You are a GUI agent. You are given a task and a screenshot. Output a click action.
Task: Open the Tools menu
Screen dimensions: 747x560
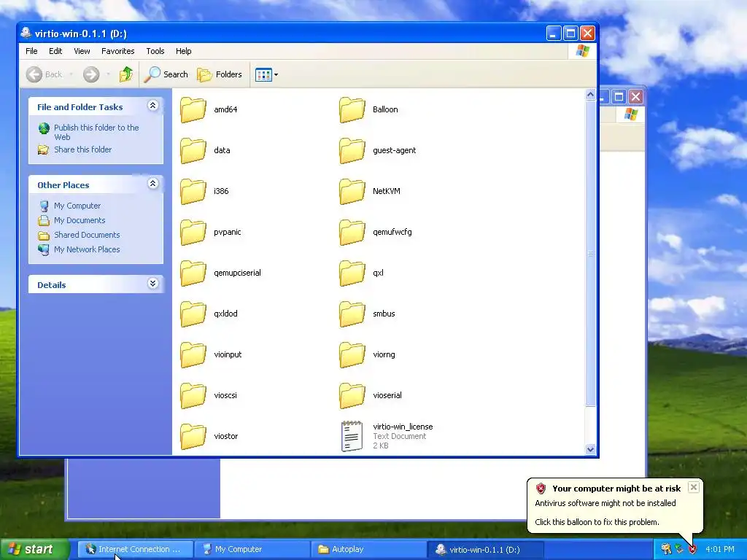(x=155, y=51)
